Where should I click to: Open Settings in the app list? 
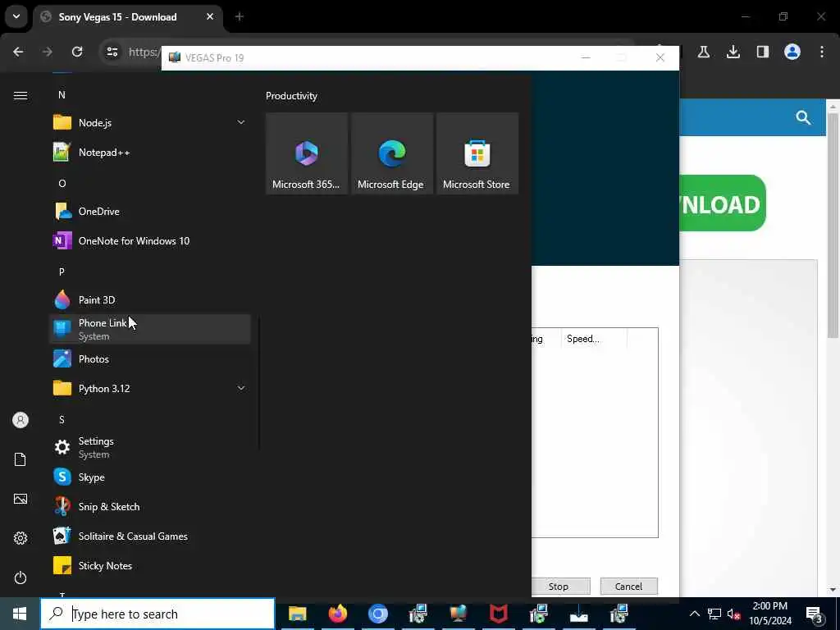click(x=150, y=447)
